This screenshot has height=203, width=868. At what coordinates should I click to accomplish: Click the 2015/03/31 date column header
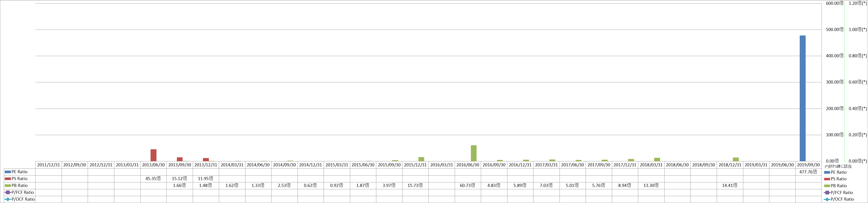point(337,165)
